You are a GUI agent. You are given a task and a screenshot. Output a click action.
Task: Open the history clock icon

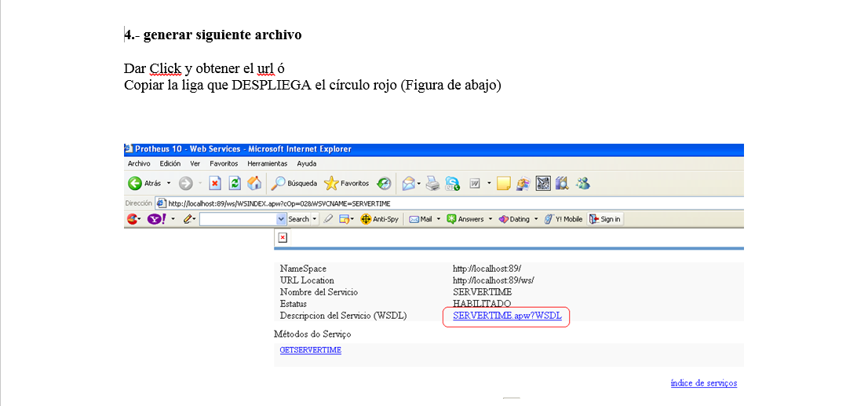point(384,183)
